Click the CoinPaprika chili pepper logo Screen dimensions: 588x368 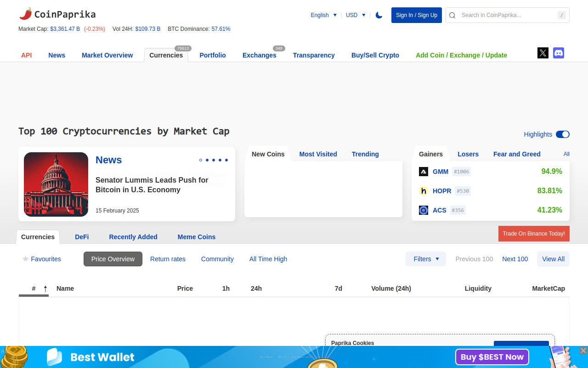pyautogui.click(x=26, y=14)
